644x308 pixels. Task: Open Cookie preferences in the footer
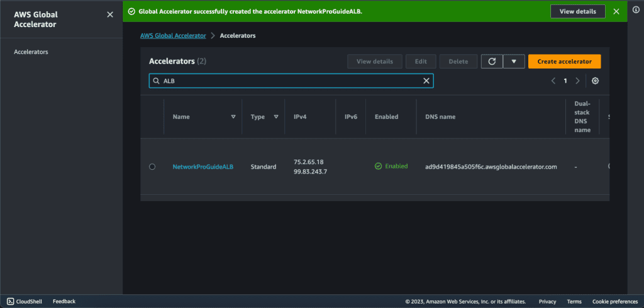pos(615,302)
